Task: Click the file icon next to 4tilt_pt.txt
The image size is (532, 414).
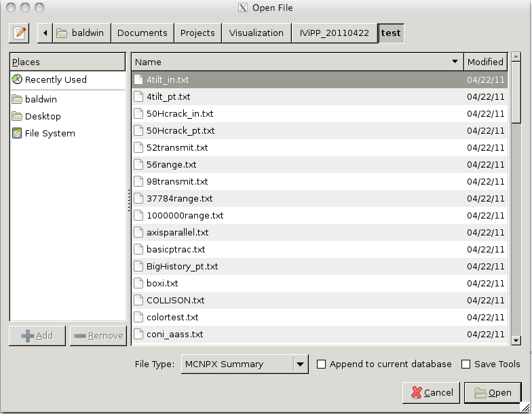Action: (138, 96)
